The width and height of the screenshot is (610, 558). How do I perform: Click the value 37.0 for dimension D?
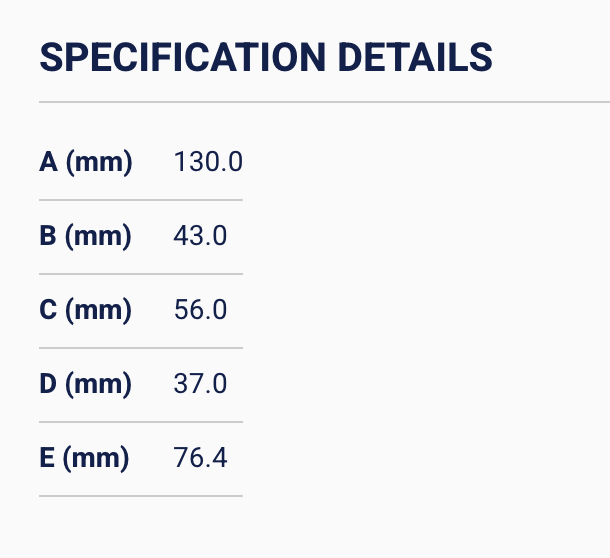coord(200,384)
